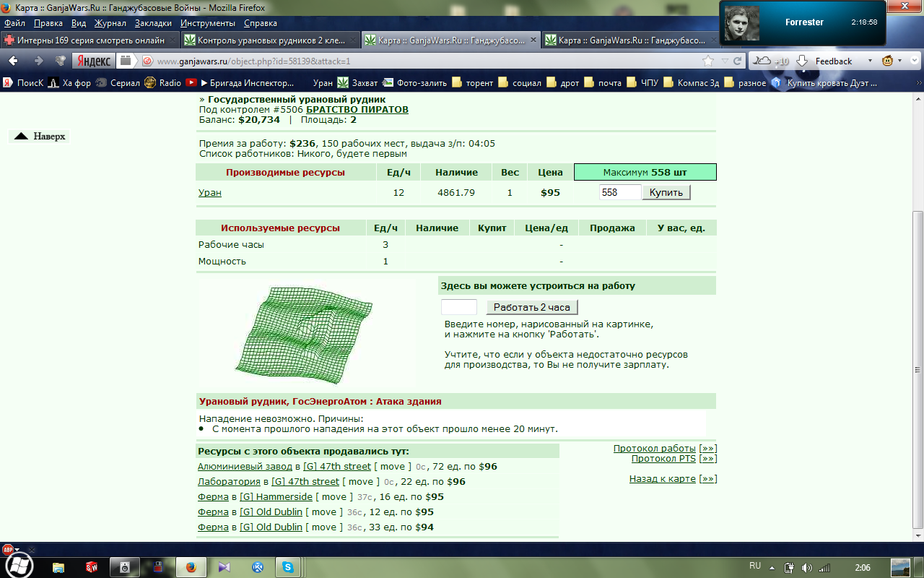Open Windows Explorer from the taskbar
The image size is (924, 578).
(58, 567)
